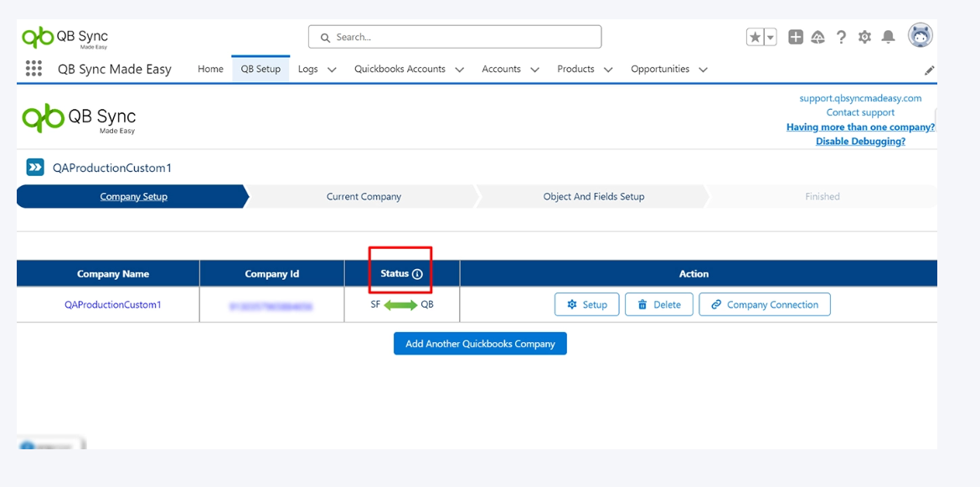
Task: Click the Setup button in Action column
Action: pos(587,304)
